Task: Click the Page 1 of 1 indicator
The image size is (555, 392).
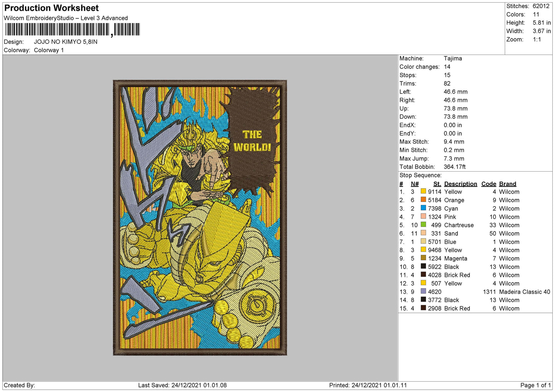Action: pyautogui.click(x=535, y=385)
